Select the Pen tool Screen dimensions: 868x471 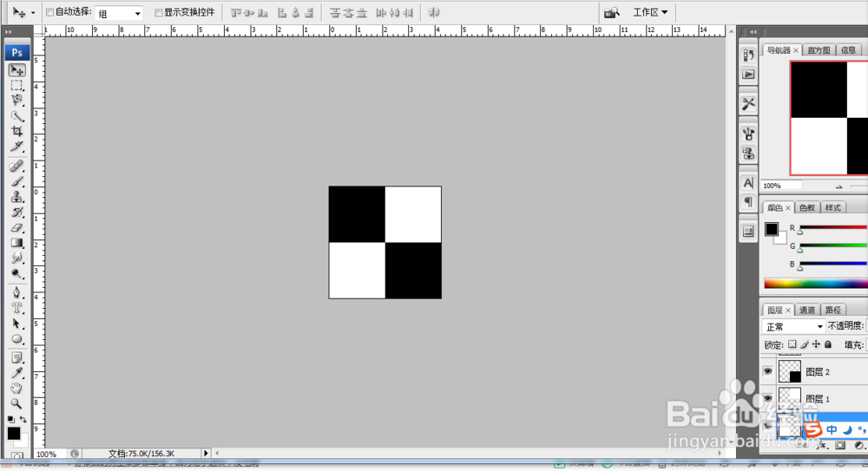pos(16,293)
